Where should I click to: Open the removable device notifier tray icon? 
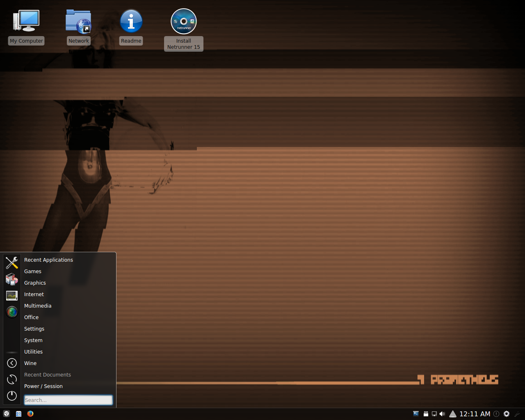pyautogui.click(x=426, y=414)
